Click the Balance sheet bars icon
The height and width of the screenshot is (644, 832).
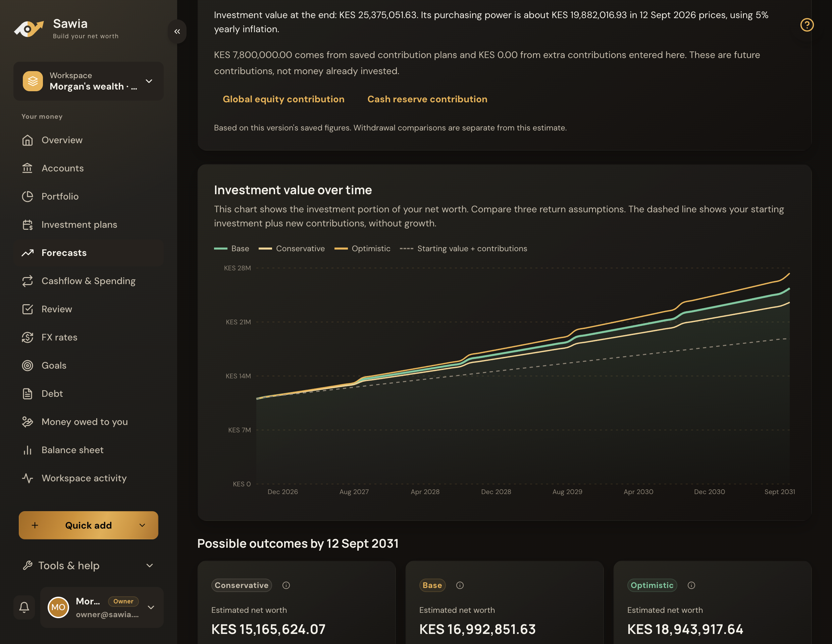pyautogui.click(x=28, y=450)
